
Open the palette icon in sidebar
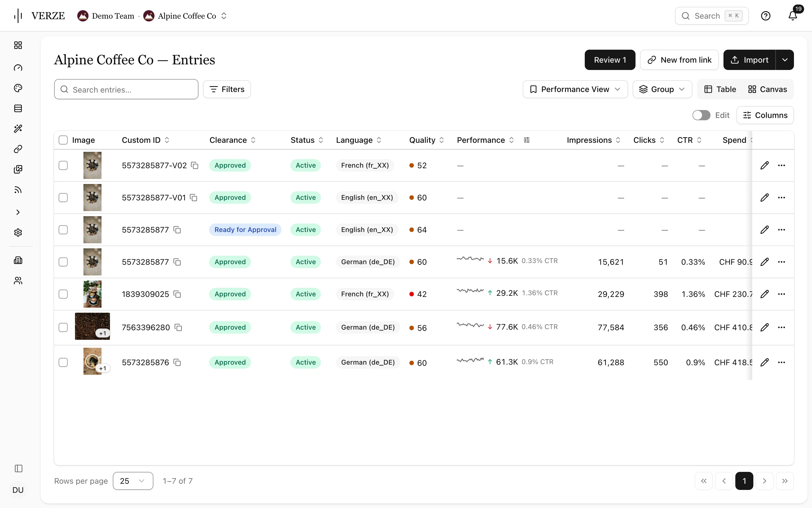tap(18, 88)
